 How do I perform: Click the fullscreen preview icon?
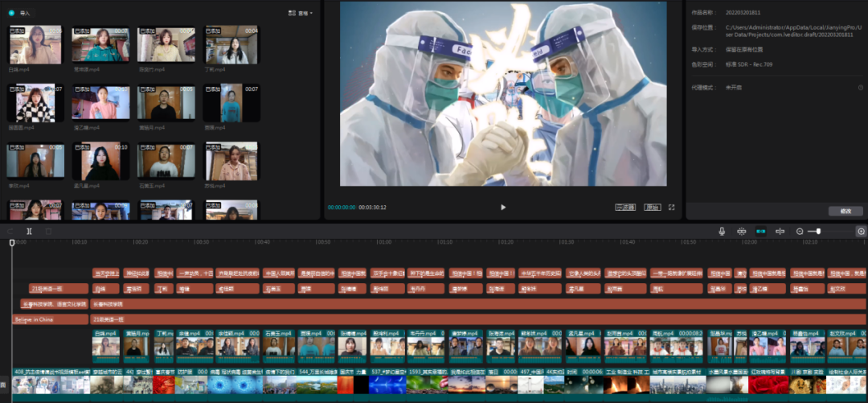point(671,207)
